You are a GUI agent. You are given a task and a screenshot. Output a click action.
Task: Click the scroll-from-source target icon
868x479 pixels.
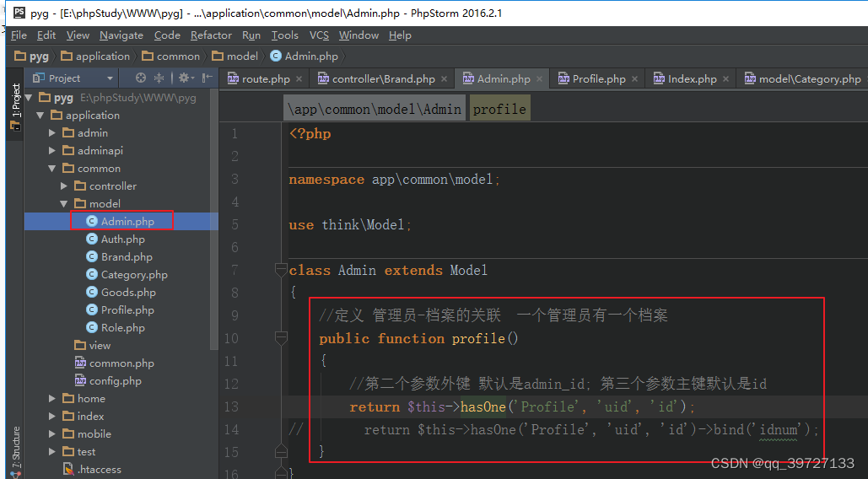coord(141,78)
